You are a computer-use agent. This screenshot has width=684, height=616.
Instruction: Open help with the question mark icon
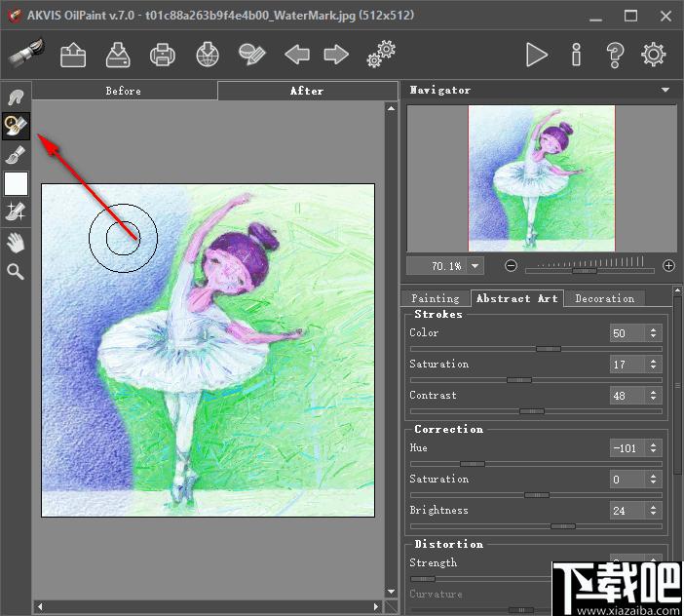coord(615,55)
